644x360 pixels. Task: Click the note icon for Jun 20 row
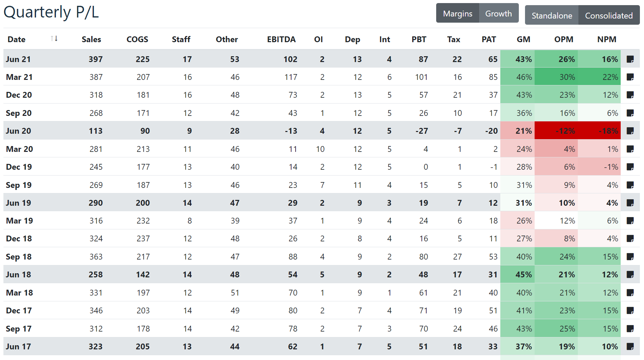click(630, 131)
